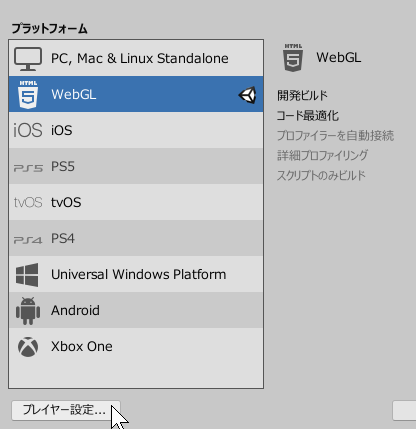Select Universal Windows Platform label
Image resolution: width=416 pixels, height=429 pixels.
point(139,274)
